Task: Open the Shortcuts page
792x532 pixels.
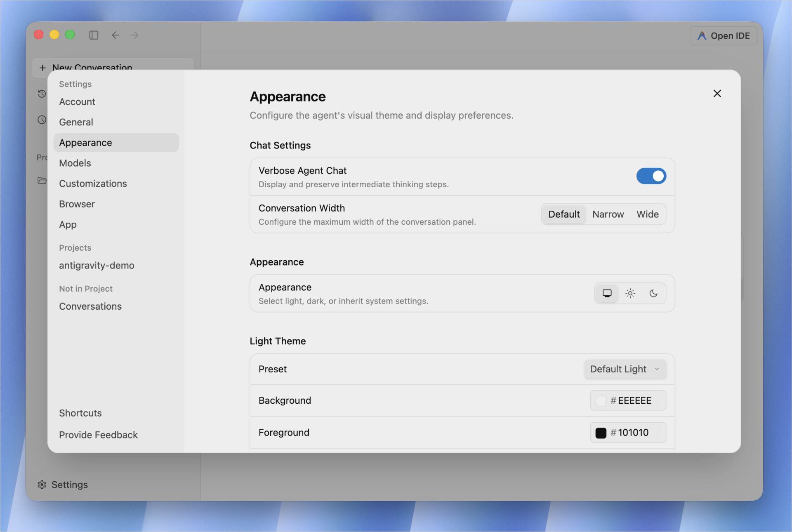Action: [116, 413]
